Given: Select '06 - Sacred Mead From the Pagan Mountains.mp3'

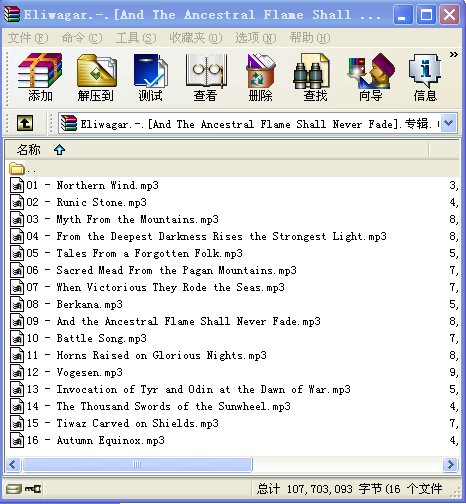Looking at the screenshot, I should (153, 270).
